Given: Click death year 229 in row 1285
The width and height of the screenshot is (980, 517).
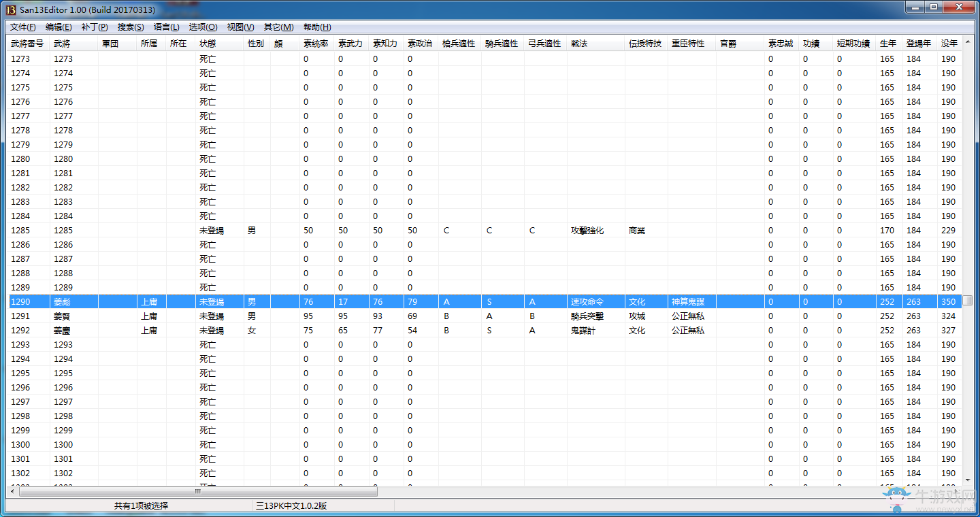Looking at the screenshot, I should click(x=949, y=231).
